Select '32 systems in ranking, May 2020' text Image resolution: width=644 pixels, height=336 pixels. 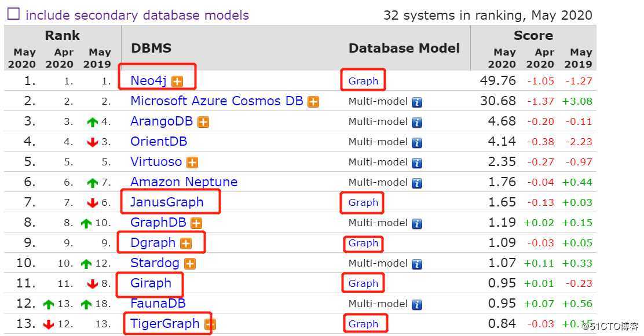coord(488,15)
